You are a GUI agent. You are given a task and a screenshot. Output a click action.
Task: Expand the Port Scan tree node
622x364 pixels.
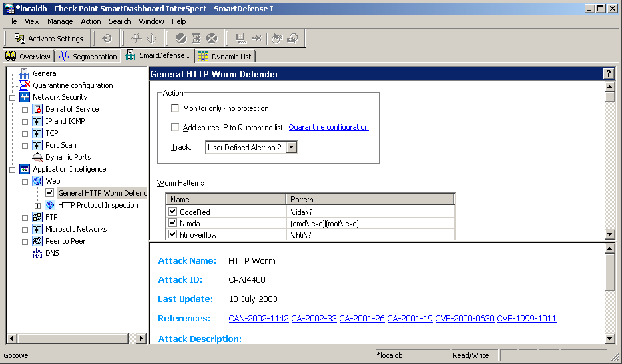(x=25, y=146)
